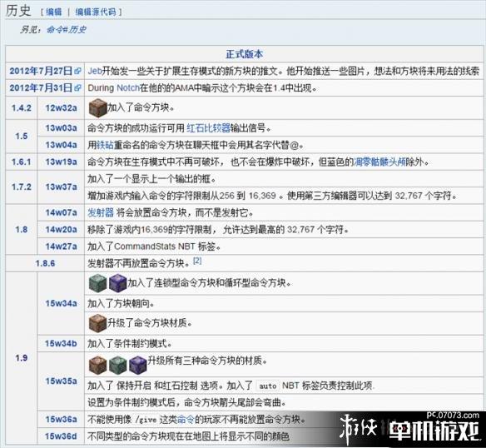Click the green chain command block icon in 15w34a row
Screen dimensions: 486x448
[97, 283]
